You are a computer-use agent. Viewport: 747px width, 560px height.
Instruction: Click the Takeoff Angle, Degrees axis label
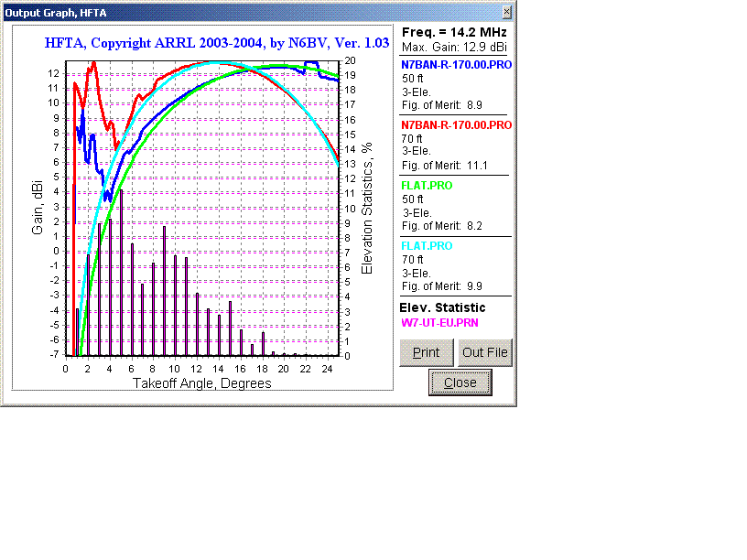202,383
